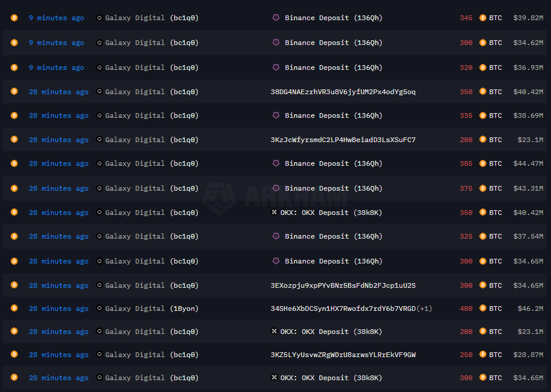Click the OKX icon in the 200 BTC row
This screenshot has height=392, width=551.
coord(274,331)
